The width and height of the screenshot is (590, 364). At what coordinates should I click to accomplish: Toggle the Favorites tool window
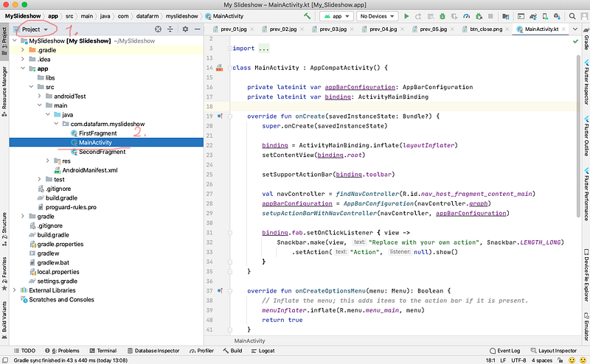click(4, 274)
